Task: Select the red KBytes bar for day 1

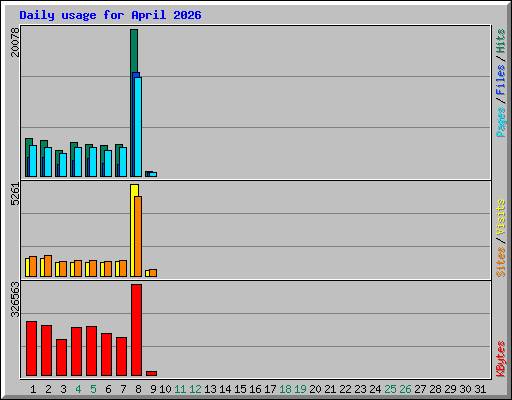Action: click(31, 348)
